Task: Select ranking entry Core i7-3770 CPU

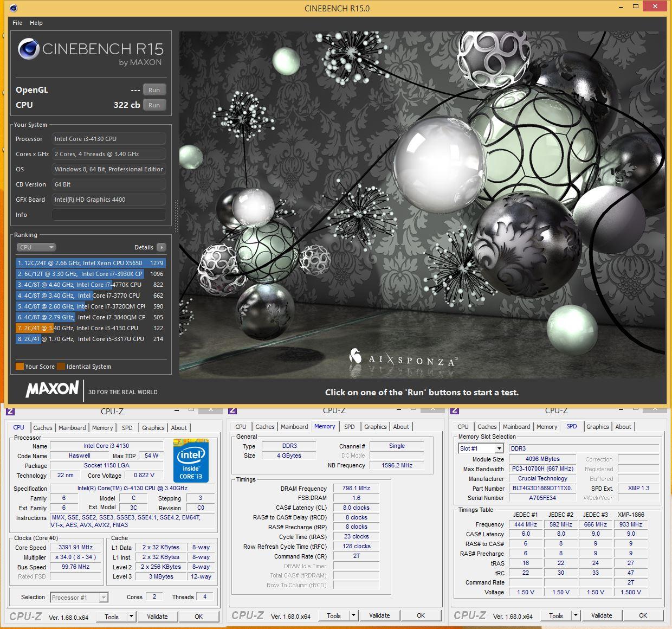Action: pyautogui.click(x=91, y=296)
